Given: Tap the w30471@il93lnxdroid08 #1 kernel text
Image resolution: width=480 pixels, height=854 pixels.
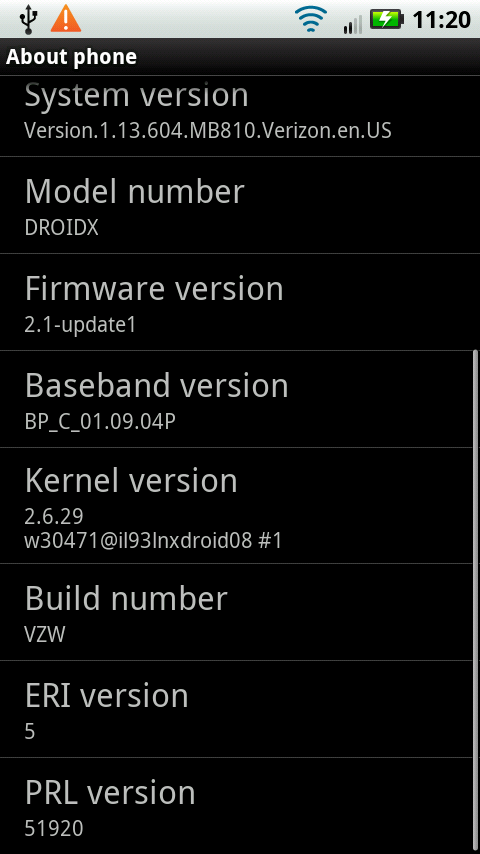Looking at the screenshot, I should tap(153, 540).
